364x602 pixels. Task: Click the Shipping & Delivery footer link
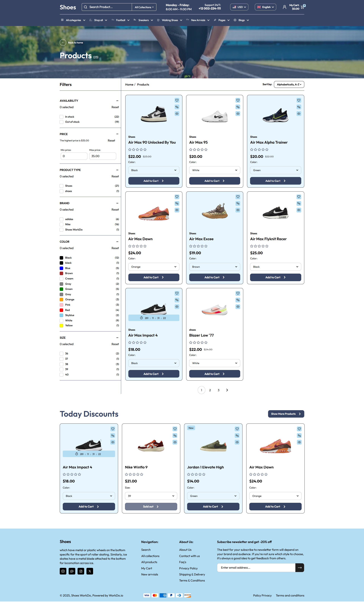pos(192,574)
